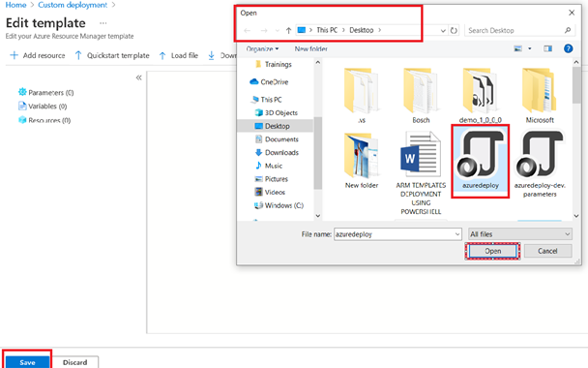Click the download arrow icon
This screenshot has width=588, height=368.
click(x=211, y=55)
